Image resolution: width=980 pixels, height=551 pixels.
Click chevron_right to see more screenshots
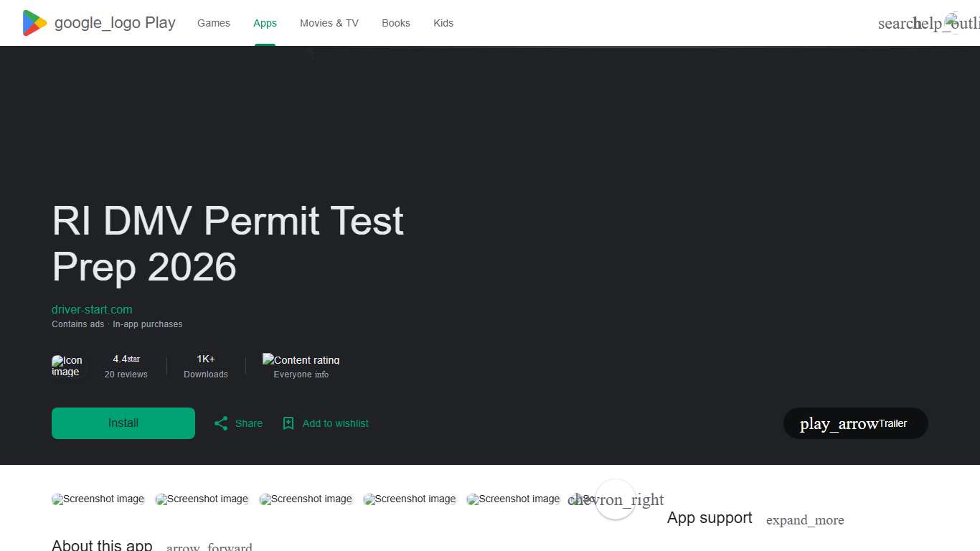click(615, 499)
